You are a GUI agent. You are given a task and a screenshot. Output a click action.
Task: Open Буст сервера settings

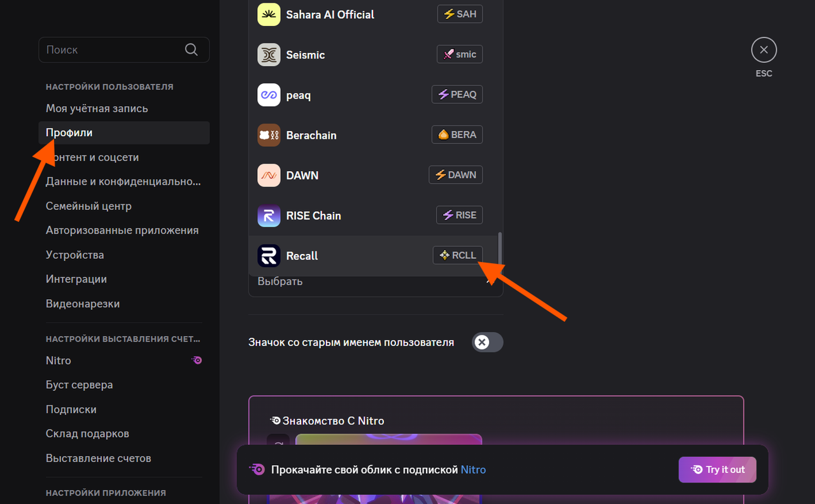[124, 384]
